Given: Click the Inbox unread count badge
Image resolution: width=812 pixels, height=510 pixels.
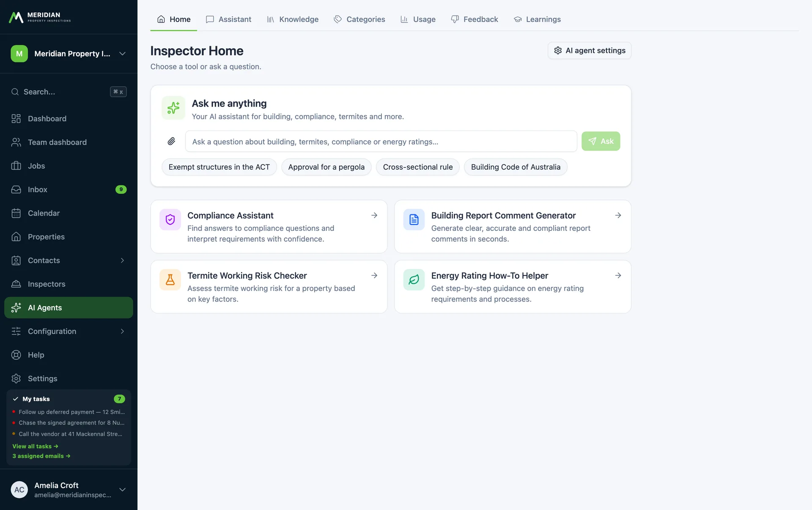Looking at the screenshot, I should pyautogui.click(x=121, y=189).
